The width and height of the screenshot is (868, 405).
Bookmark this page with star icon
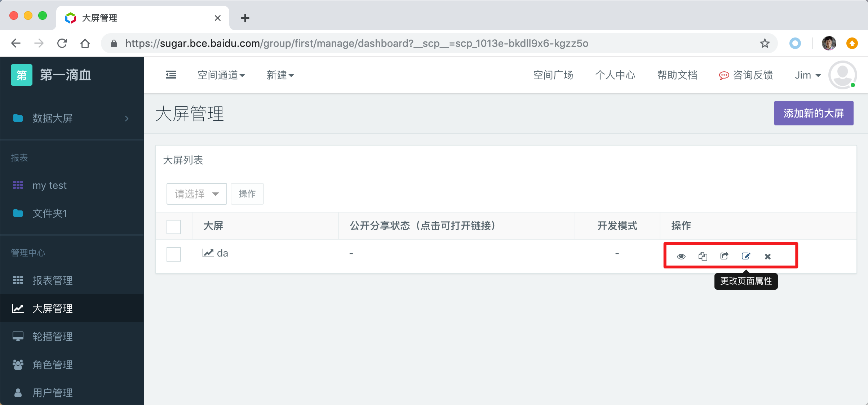[765, 43]
